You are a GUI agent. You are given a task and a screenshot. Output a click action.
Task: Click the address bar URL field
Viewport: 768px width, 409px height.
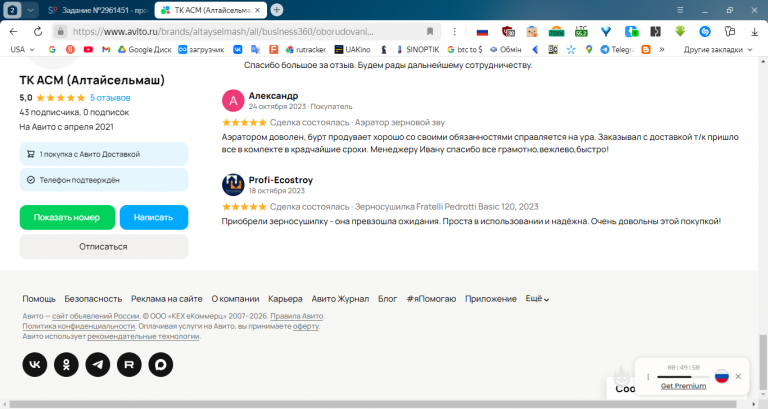pyautogui.click(x=245, y=31)
